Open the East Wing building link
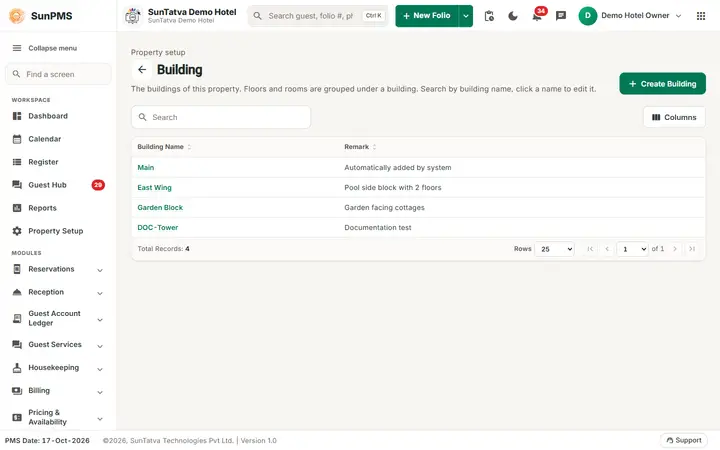Image resolution: width=720 pixels, height=450 pixels. [154, 188]
